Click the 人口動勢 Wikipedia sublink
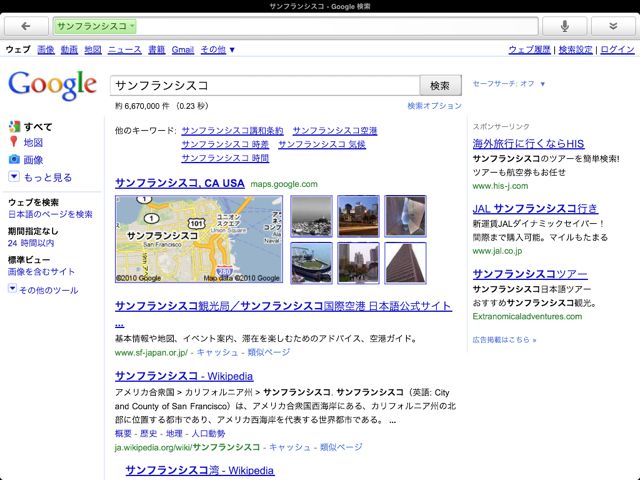This screenshot has height=480, width=640. click(x=208, y=433)
